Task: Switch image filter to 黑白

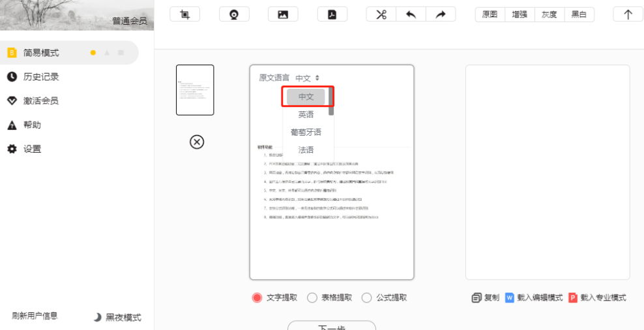Action: (579, 14)
